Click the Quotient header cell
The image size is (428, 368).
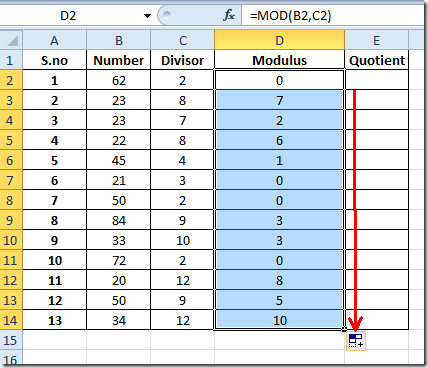point(377,60)
